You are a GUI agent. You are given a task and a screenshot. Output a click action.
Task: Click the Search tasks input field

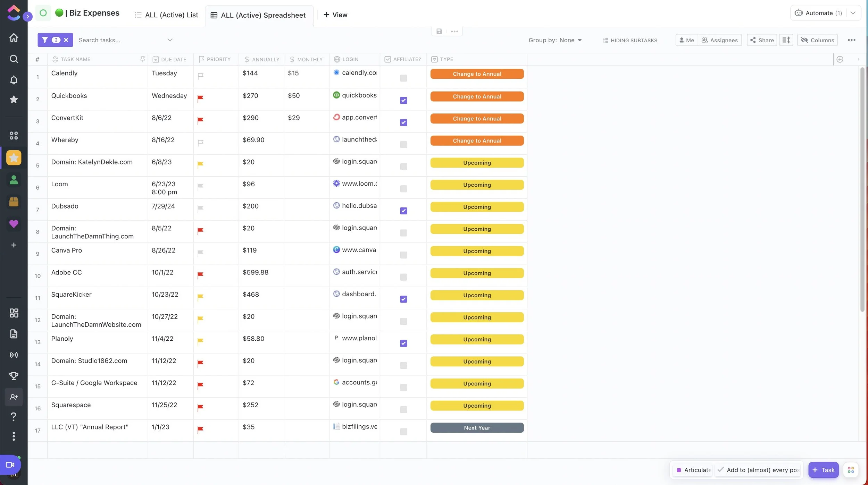click(118, 40)
